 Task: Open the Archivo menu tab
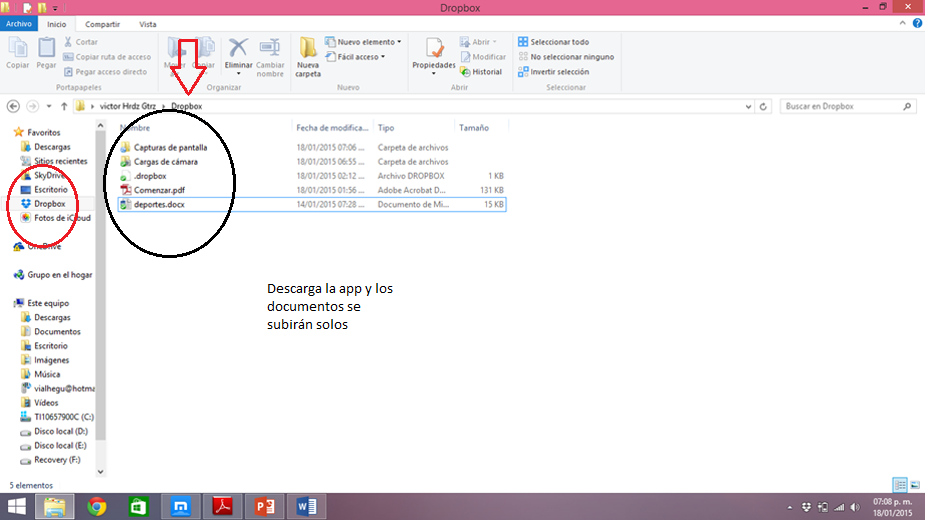[19, 23]
